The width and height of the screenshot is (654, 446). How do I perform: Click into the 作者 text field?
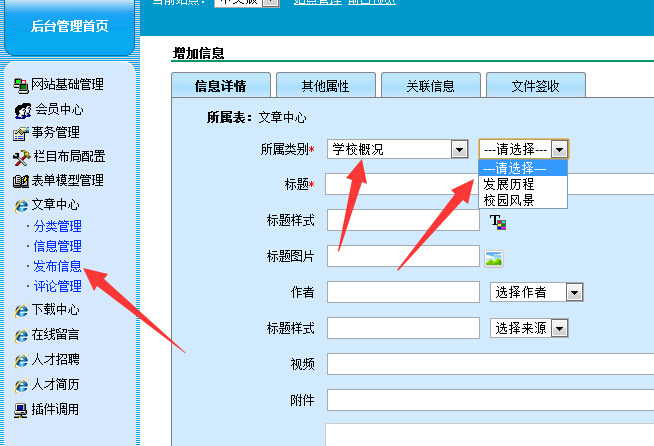click(x=403, y=292)
